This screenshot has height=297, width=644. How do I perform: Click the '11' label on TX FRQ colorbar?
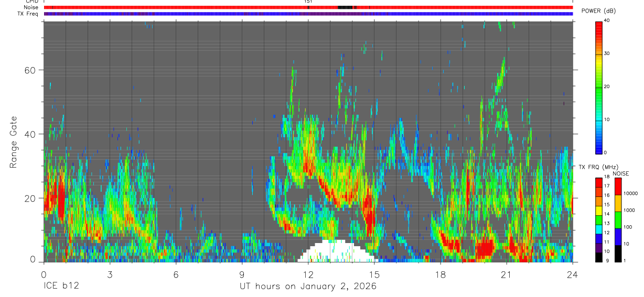[607, 243]
